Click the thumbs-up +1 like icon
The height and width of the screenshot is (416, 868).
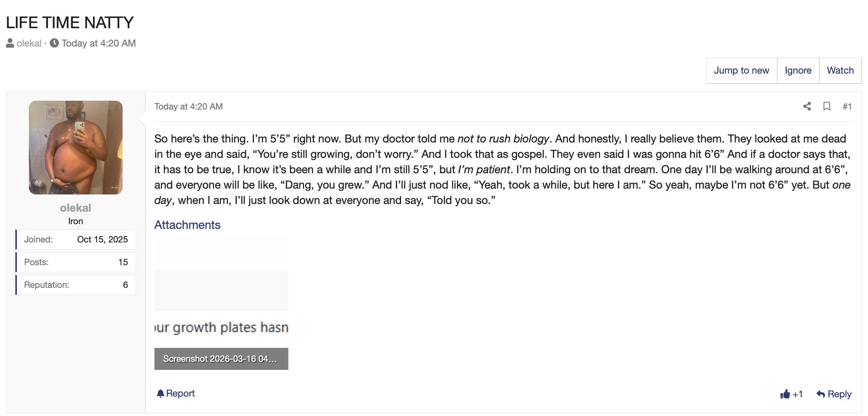click(785, 394)
